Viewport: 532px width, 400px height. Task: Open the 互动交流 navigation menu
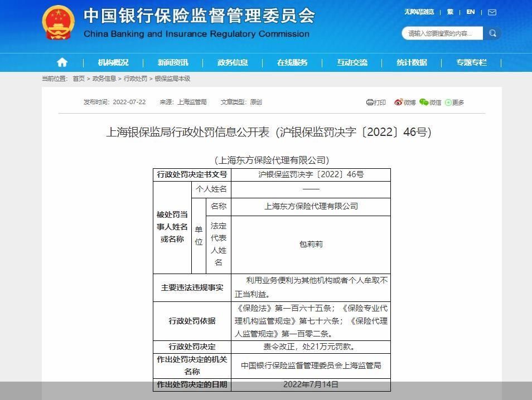[353, 62]
